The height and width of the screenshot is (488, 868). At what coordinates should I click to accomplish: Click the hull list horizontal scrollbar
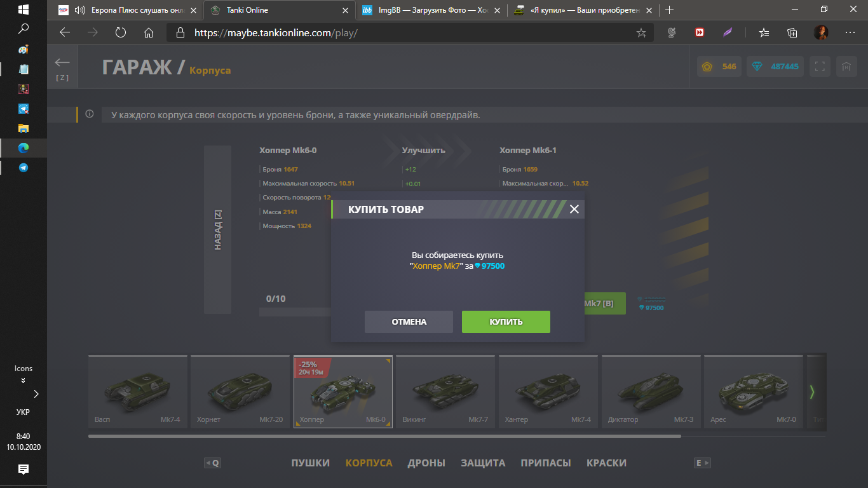coord(384,436)
